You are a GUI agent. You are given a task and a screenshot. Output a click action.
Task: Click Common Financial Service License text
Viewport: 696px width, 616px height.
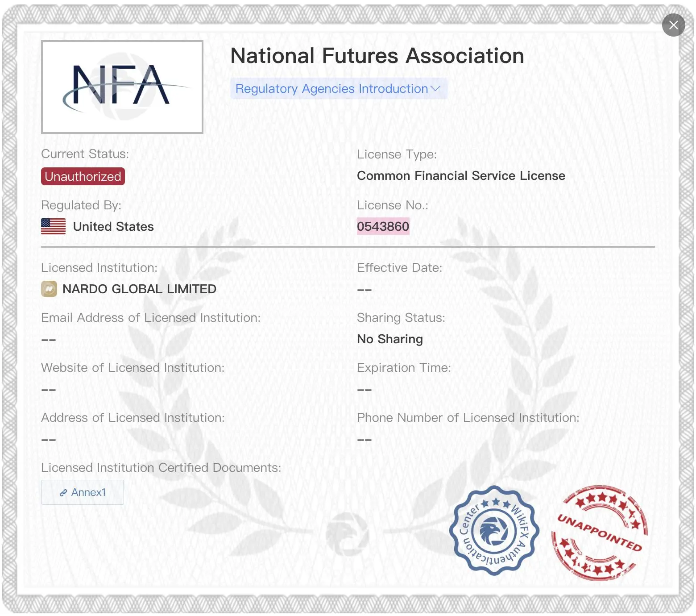[461, 176]
